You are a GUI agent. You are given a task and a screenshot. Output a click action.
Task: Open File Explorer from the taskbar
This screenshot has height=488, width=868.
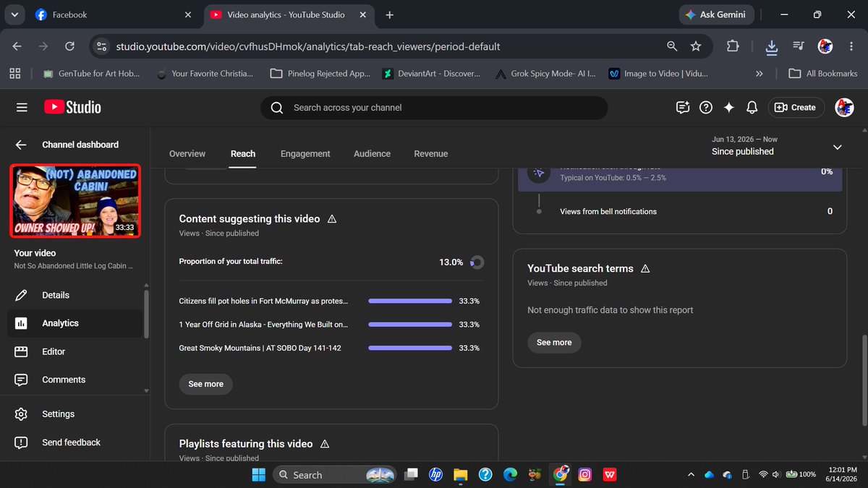[x=461, y=475]
